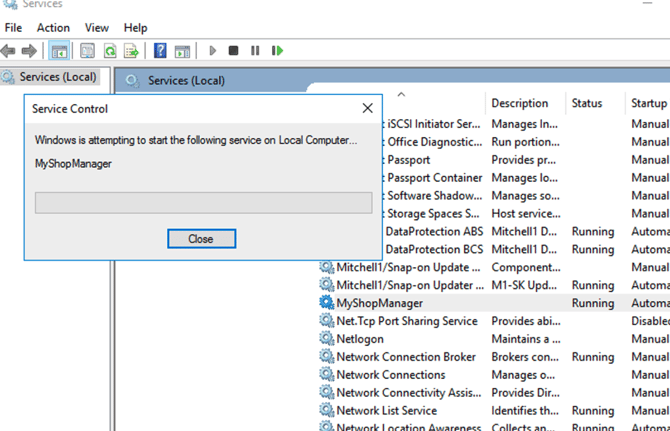Open the blue Help question-mark icon
Image resolution: width=670 pixels, height=431 pixels.
tap(160, 50)
